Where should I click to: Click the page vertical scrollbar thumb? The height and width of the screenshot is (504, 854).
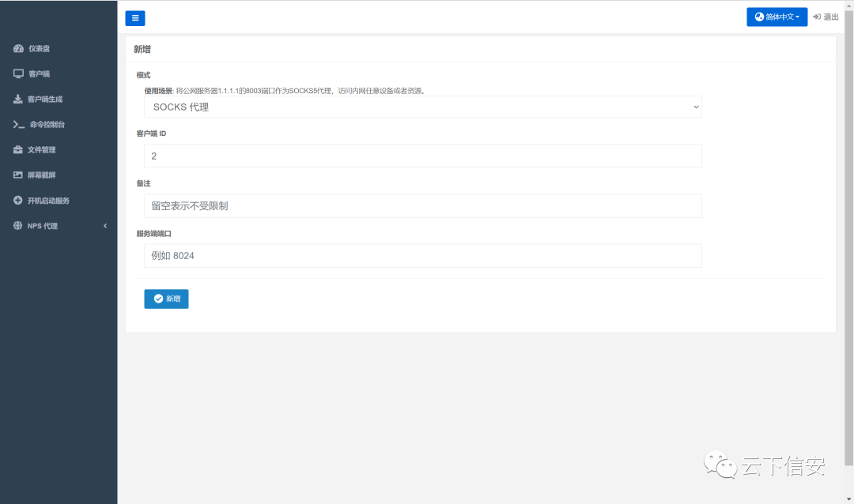[x=849, y=237]
